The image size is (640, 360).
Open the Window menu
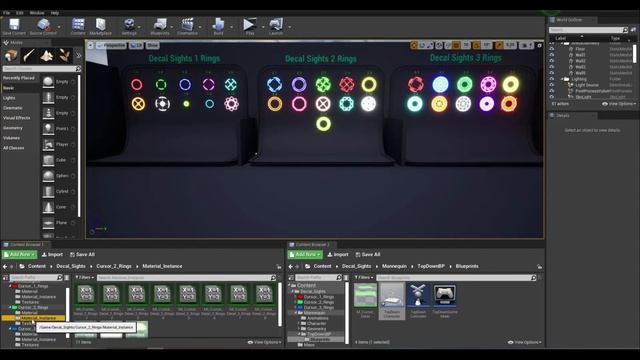pyautogui.click(x=37, y=13)
